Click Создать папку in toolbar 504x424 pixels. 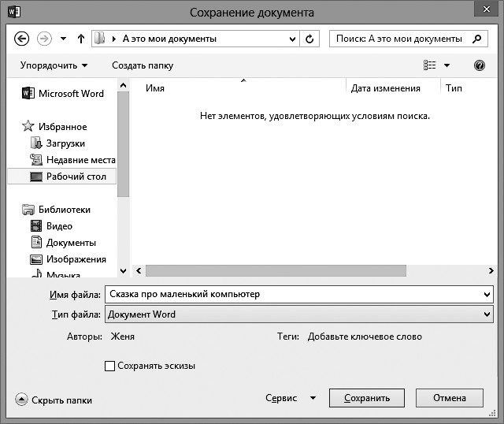point(143,65)
